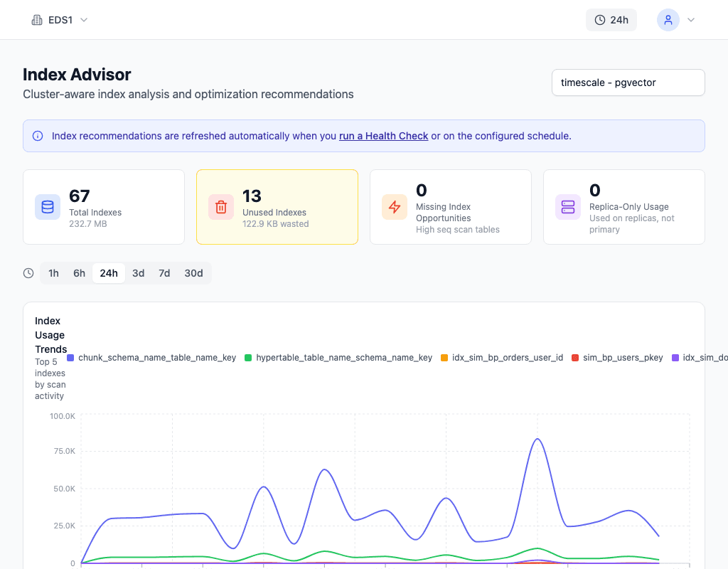The image size is (728, 569).
Task: Open the Unused Indexes summary card
Action: coord(277,207)
